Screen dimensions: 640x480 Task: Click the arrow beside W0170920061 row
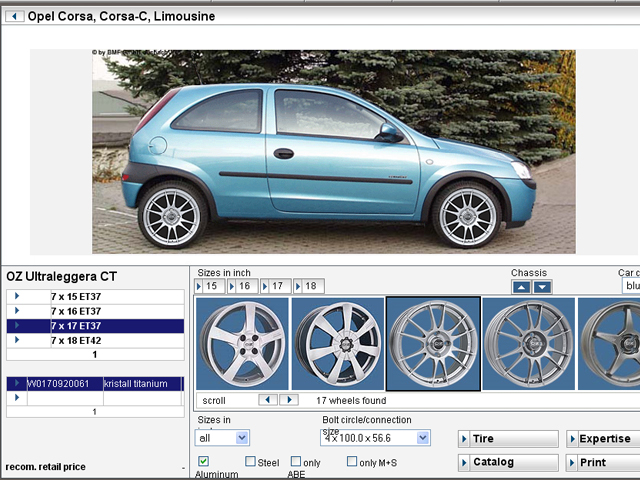[17, 383]
